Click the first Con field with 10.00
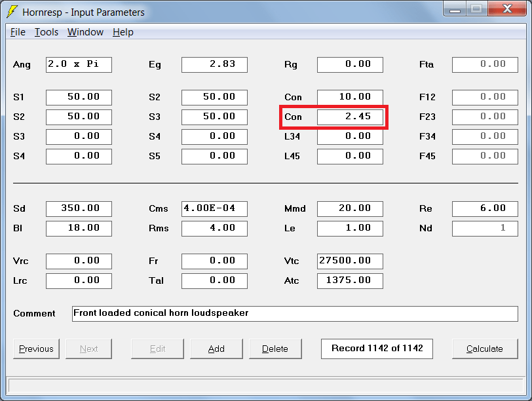The image size is (532, 401). click(350, 98)
